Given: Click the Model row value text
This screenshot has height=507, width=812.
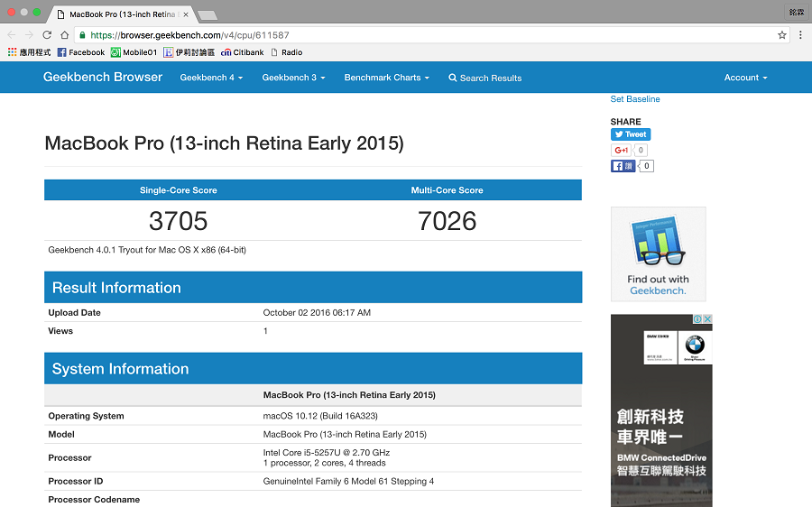Looking at the screenshot, I should pyautogui.click(x=345, y=435).
